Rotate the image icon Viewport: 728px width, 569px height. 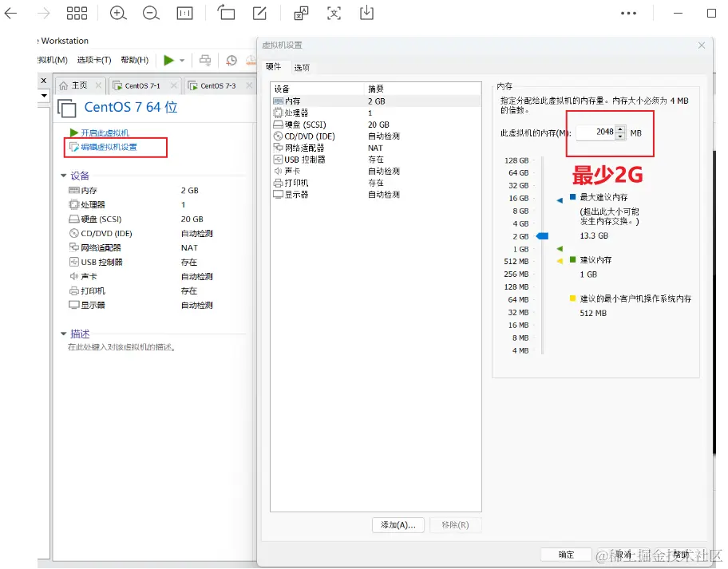[226, 12]
